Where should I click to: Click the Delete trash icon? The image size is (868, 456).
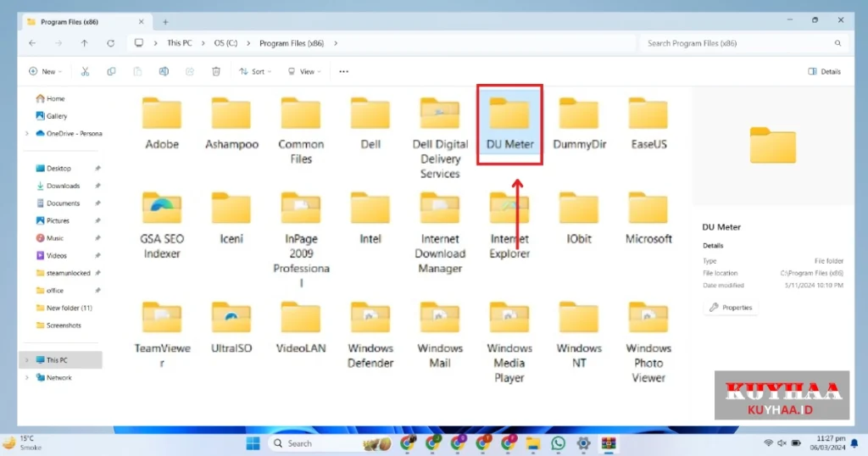(x=216, y=71)
